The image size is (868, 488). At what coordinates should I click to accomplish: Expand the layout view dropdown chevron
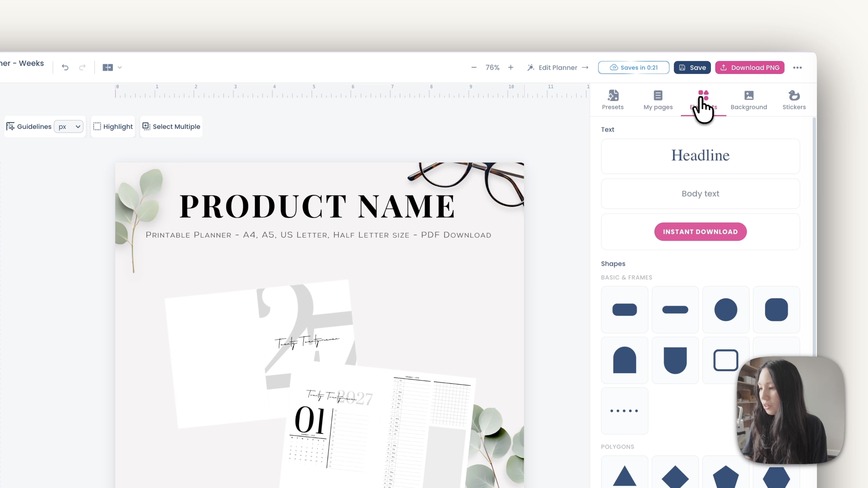[x=120, y=67]
